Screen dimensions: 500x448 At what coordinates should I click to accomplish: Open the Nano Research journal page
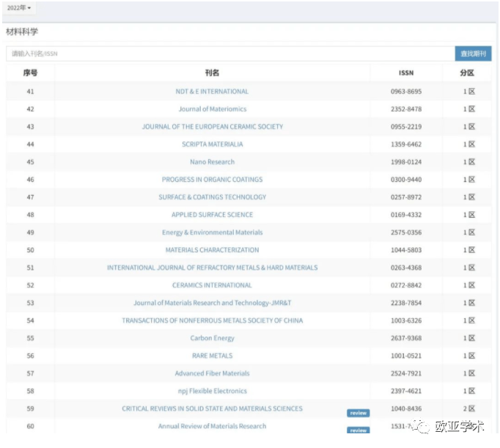(212, 162)
